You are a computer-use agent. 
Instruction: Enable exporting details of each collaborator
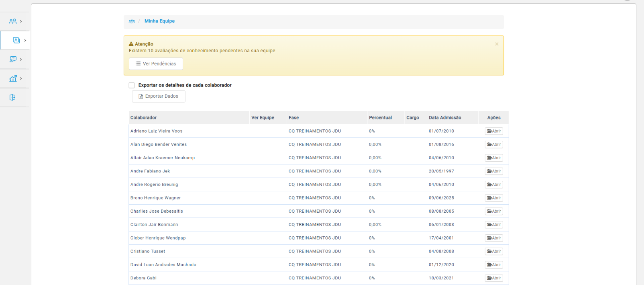(x=132, y=85)
